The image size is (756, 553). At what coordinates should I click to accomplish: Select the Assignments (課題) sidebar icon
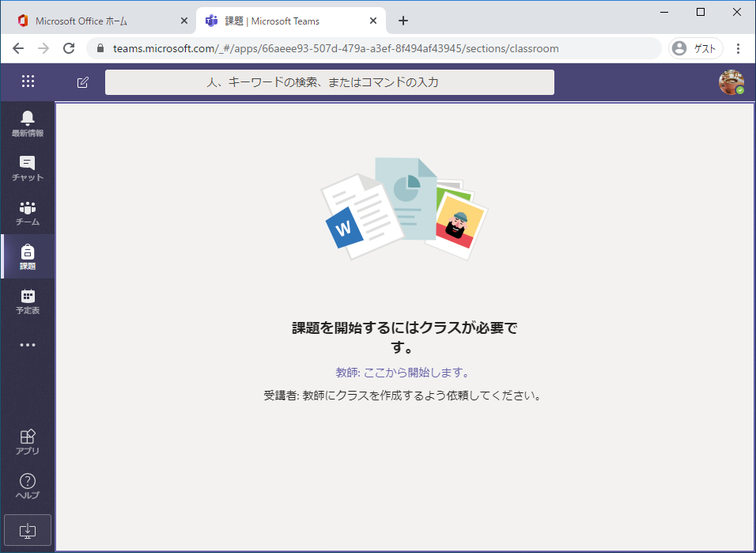pos(28,256)
